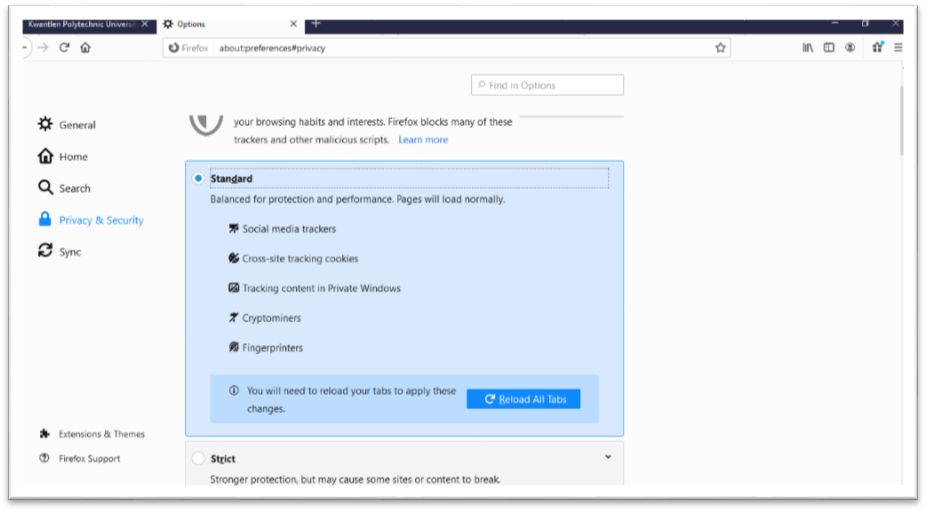Click the Reload All Tabs button
Screen dimensions: 928x512
(x=523, y=399)
